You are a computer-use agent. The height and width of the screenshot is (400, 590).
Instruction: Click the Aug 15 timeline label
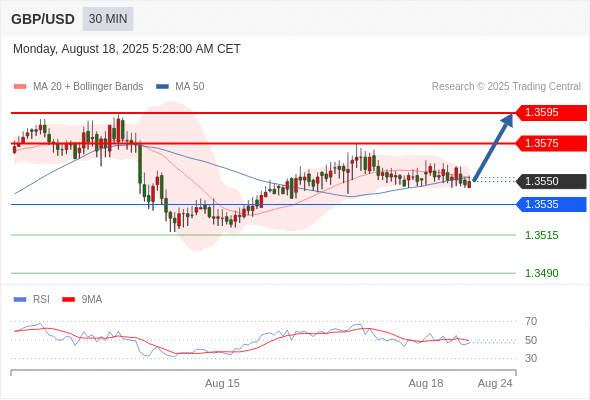pos(222,383)
